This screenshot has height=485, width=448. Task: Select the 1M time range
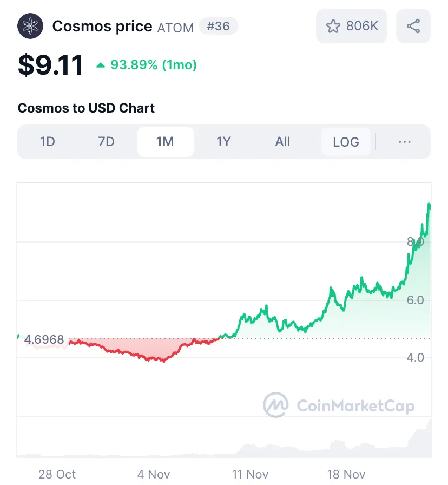(166, 142)
